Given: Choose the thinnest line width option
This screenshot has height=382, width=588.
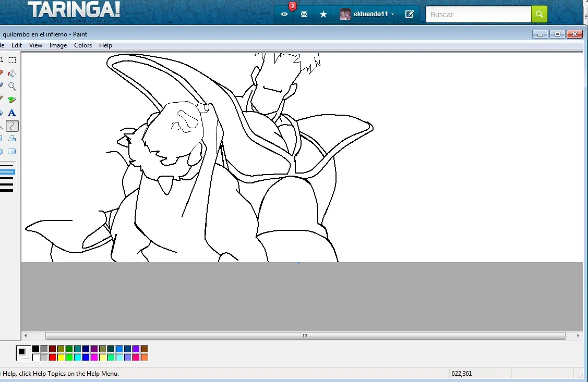Looking at the screenshot, I should pos(7,166).
